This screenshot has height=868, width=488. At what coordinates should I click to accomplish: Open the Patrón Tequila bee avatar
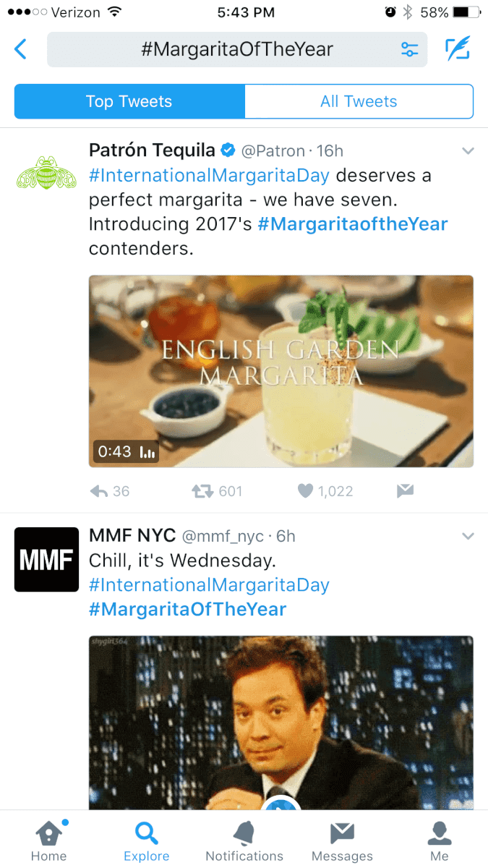(46, 173)
